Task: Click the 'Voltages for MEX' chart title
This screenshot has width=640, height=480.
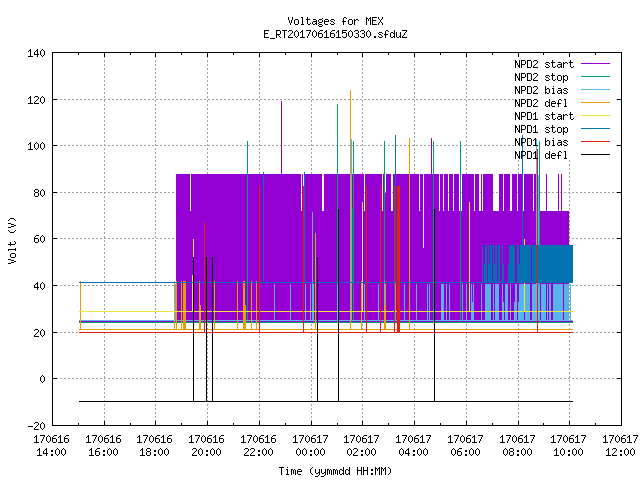Action: pyautogui.click(x=335, y=21)
